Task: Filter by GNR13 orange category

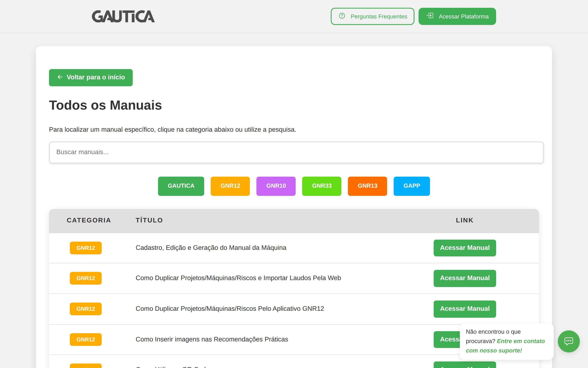Action: click(367, 186)
